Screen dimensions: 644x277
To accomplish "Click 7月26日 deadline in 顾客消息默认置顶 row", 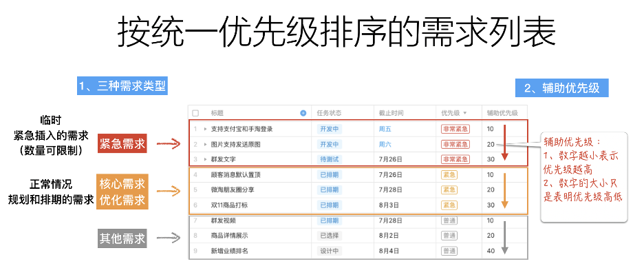I will pyautogui.click(x=390, y=175).
